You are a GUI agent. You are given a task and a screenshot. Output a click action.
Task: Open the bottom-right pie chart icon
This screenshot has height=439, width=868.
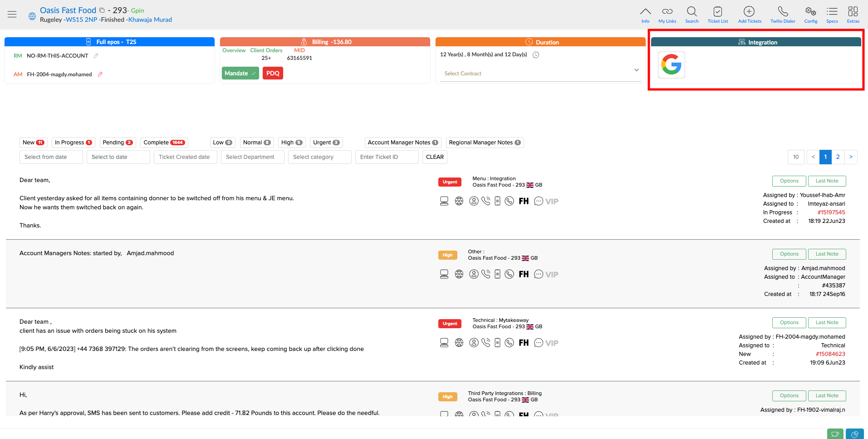[855, 434]
